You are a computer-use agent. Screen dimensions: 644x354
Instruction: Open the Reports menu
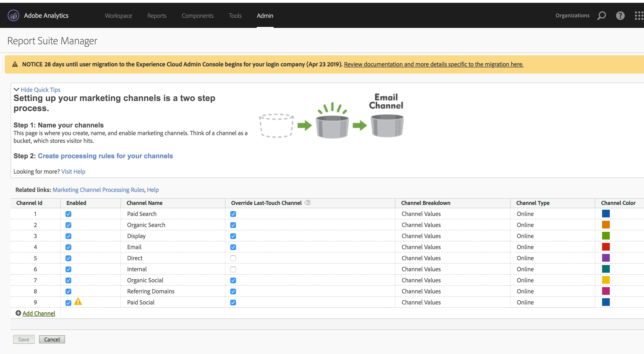pyautogui.click(x=157, y=15)
